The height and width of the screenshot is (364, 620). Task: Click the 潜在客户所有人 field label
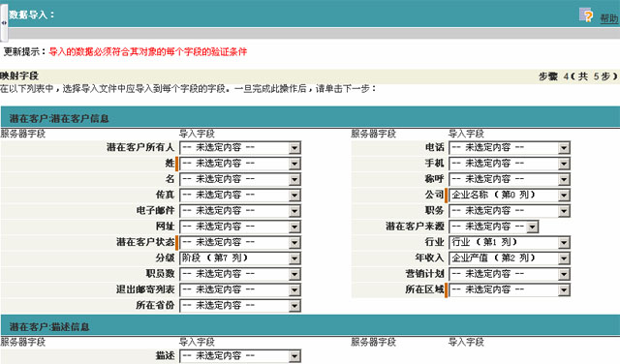[x=140, y=147]
